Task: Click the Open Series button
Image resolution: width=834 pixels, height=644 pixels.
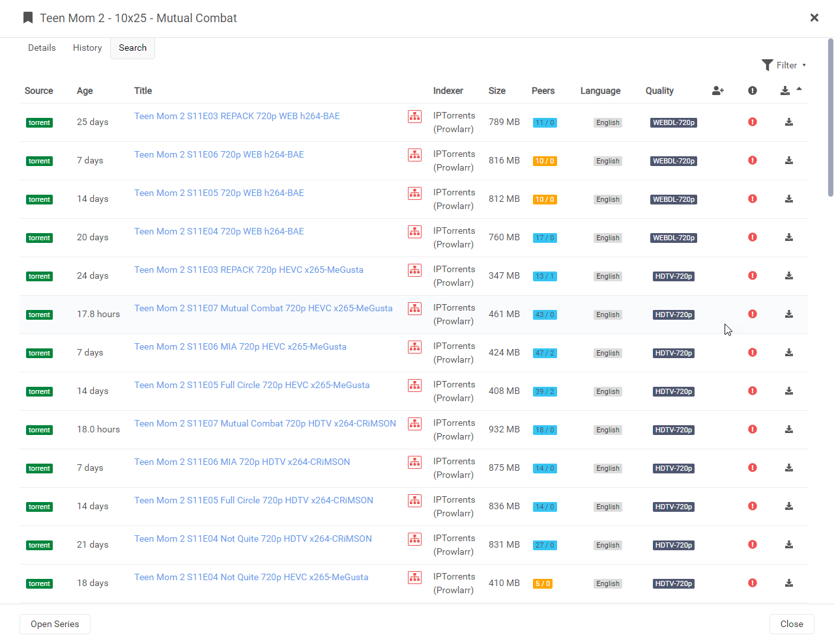Action: pyautogui.click(x=55, y=624)
